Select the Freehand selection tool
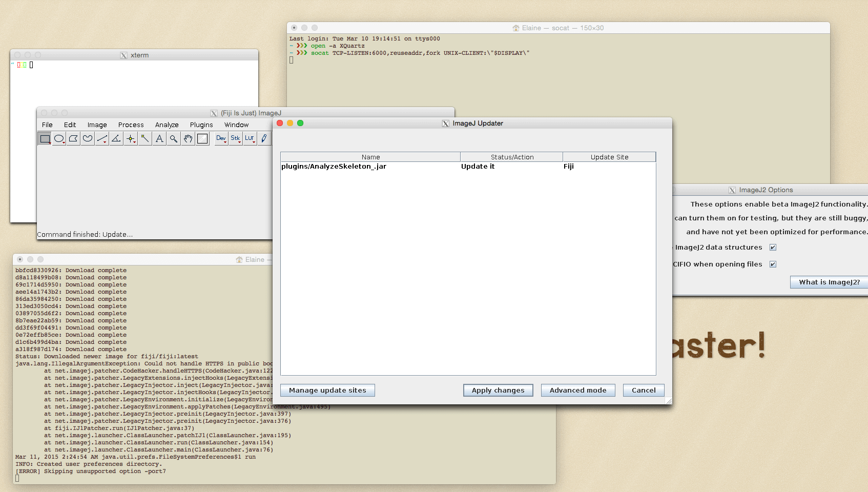The height and width of the screenshot is (492, 868). (88, 138)
